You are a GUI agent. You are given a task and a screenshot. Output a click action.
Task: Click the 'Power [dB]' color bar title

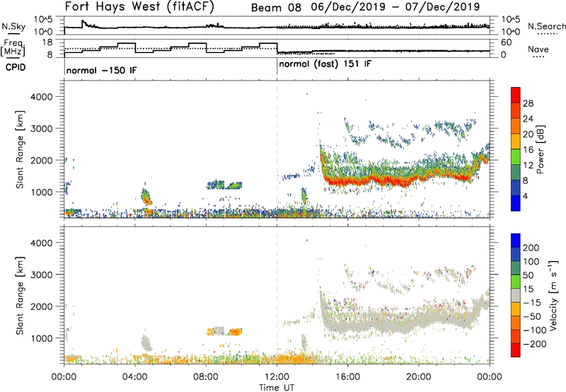coord(540,149)
